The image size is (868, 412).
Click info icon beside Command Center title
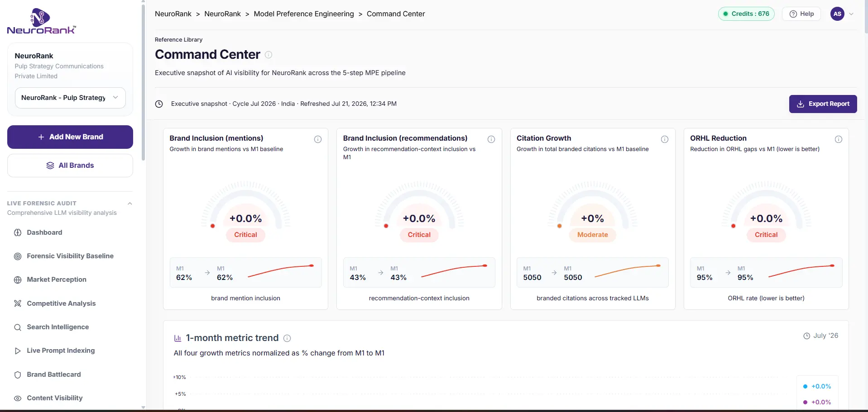coord(269,55)
